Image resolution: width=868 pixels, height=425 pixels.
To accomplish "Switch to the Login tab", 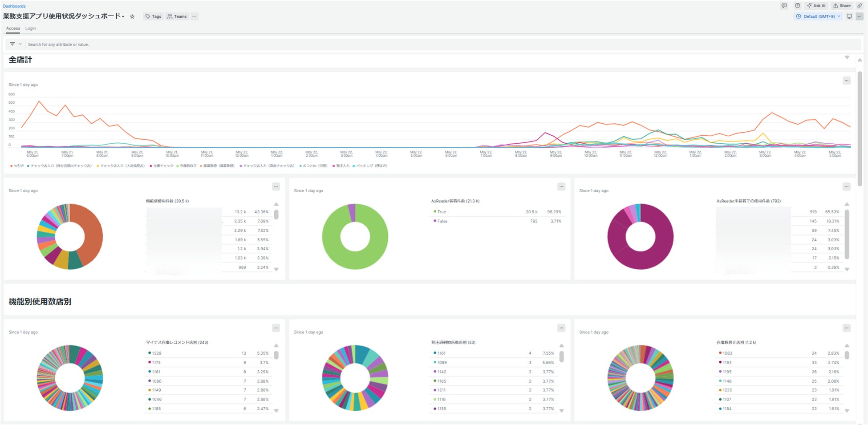I will click(x=30, y=28).
